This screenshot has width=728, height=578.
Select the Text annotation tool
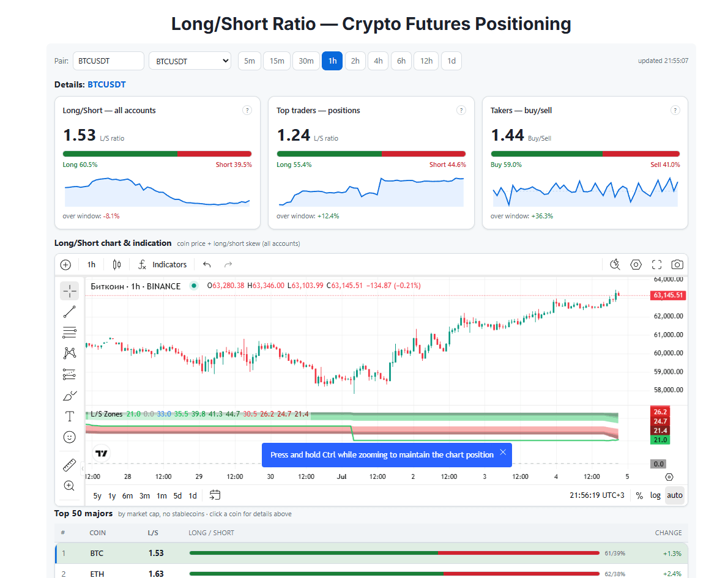click(x=70, y=417)
